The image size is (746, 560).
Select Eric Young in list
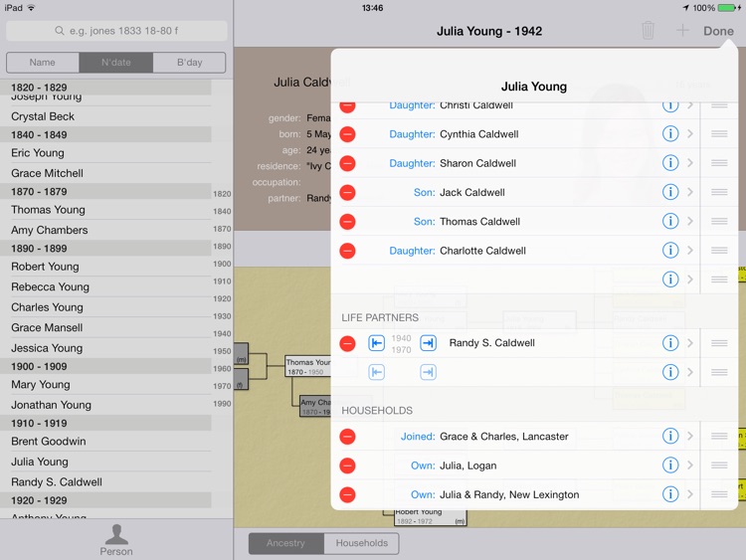(105, 153)
